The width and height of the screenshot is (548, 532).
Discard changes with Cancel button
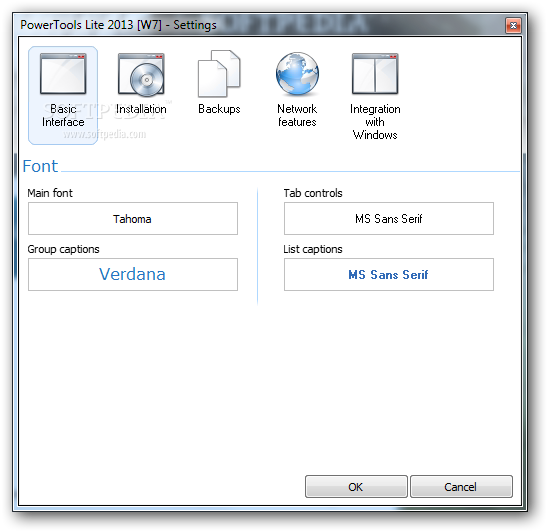(461, 487)
